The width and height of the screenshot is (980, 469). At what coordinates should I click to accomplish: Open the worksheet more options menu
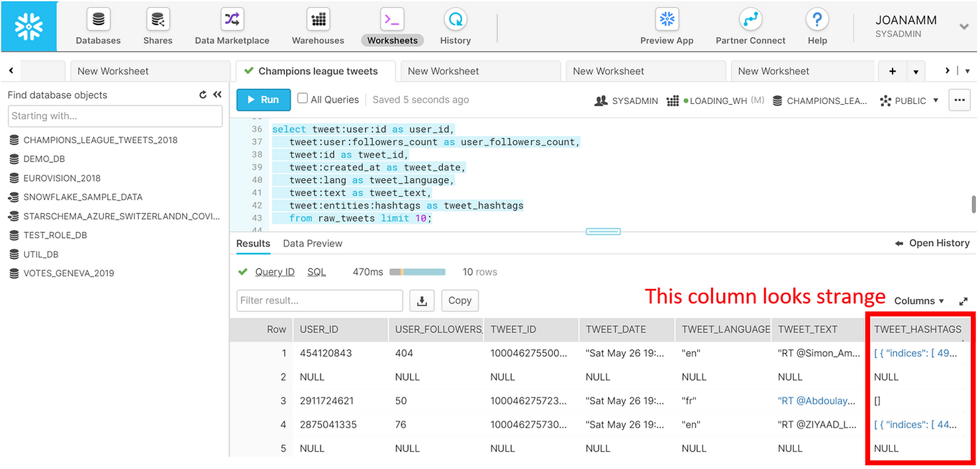[x=959, y=100]
